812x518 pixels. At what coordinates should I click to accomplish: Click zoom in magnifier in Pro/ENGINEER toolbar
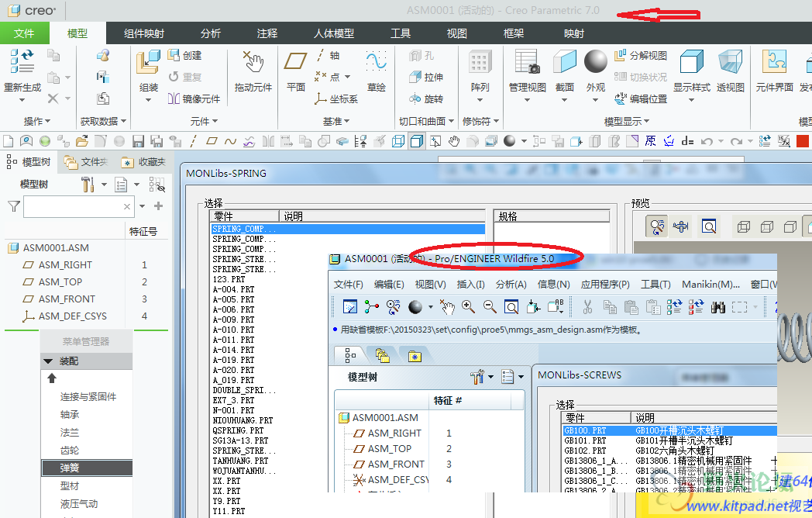469,306
